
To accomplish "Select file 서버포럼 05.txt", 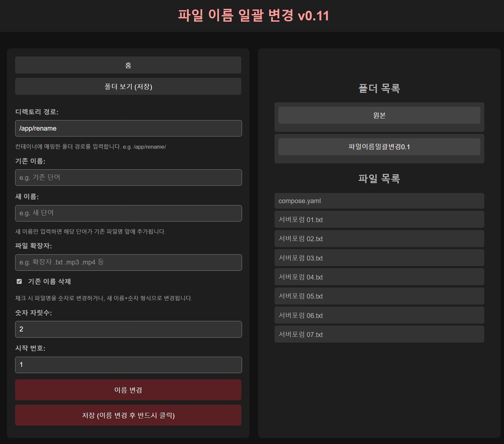I will click(x=379, y=296).
